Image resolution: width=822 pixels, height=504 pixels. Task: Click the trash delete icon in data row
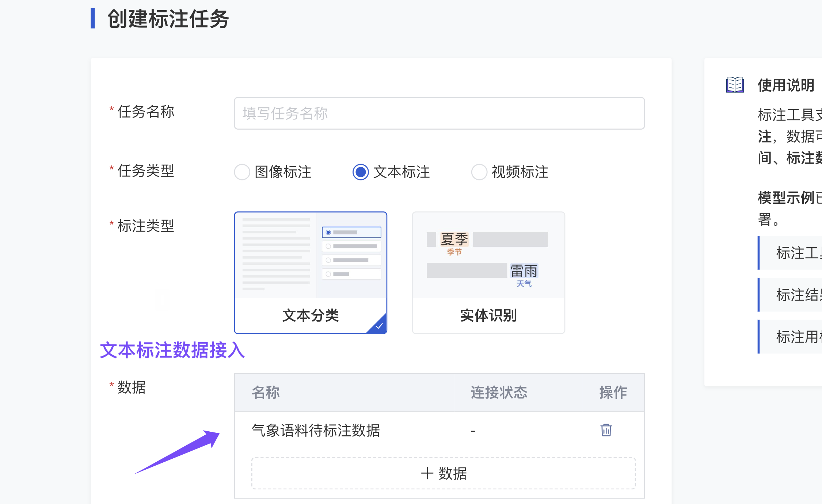pos(606,430)
